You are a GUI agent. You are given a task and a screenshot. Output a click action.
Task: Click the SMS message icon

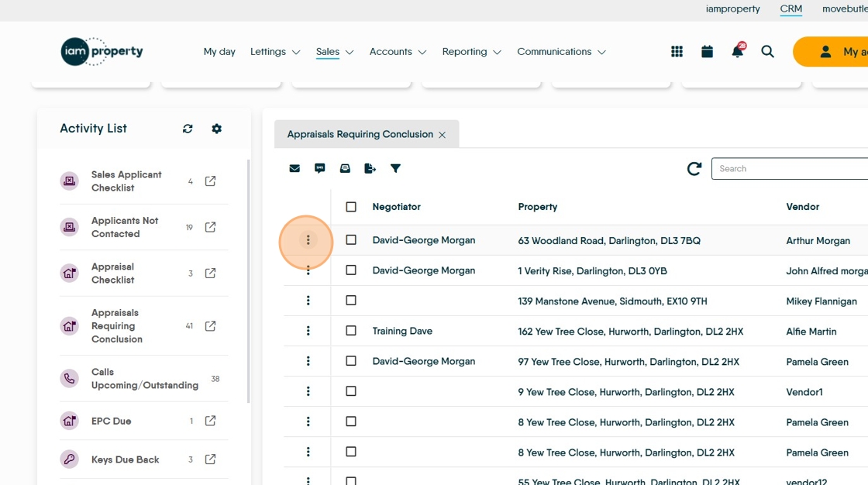tap(319, 168)
